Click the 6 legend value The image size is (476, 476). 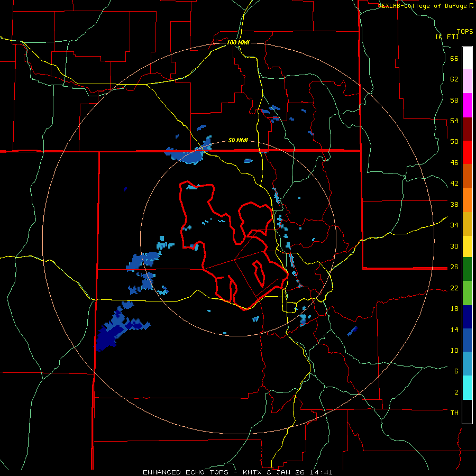[456, 371]
